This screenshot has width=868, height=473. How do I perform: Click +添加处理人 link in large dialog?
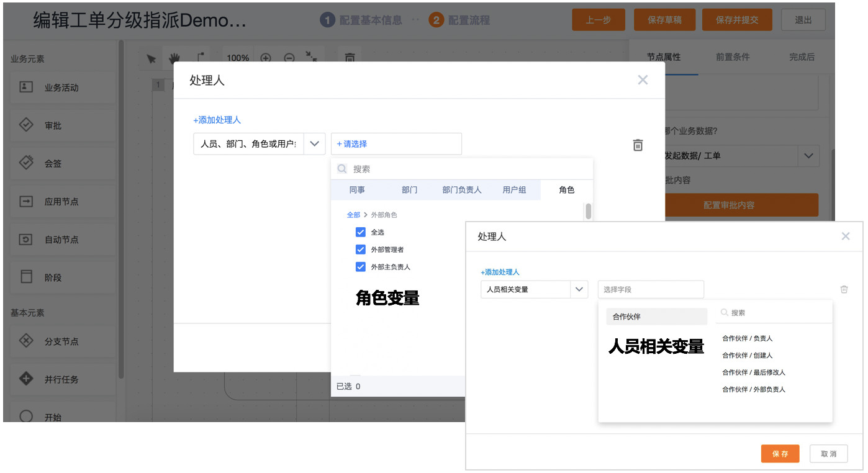coord(217,120)
